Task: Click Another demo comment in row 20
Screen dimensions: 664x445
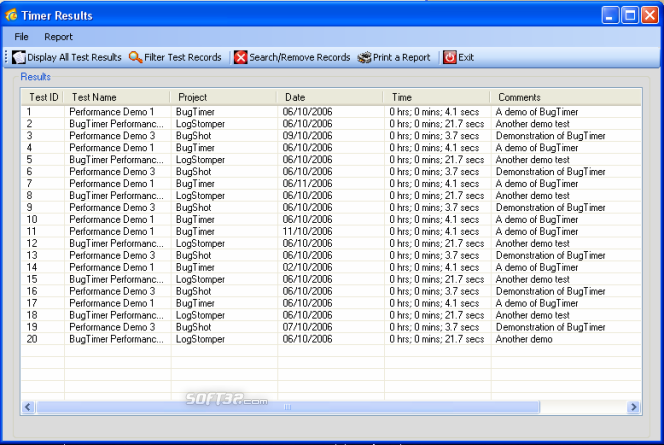Action: [524, 339]
